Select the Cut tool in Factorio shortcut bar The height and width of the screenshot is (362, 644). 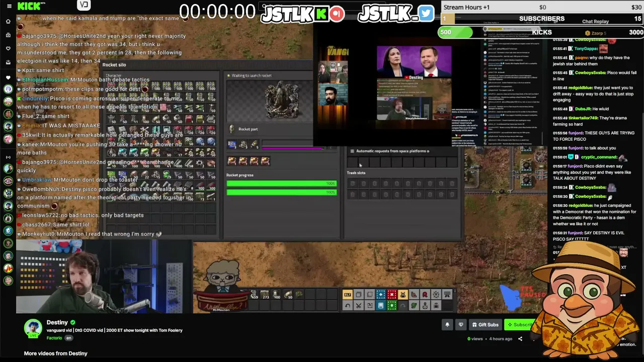(x=359, y=305)
